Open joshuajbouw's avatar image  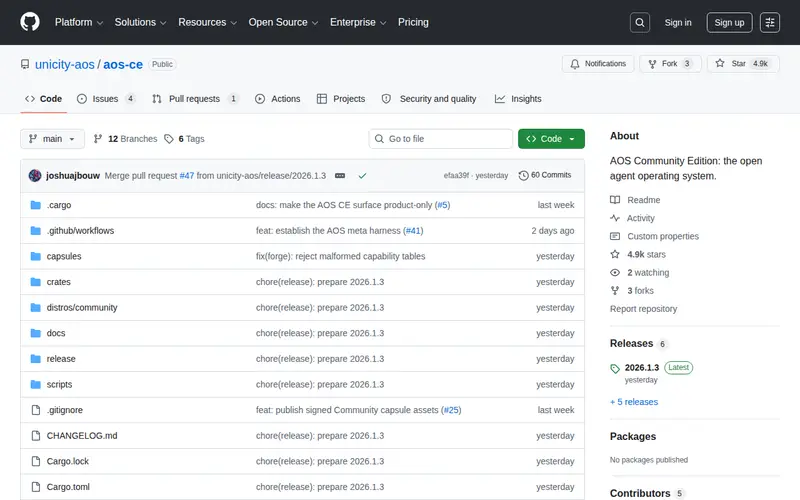35,176
